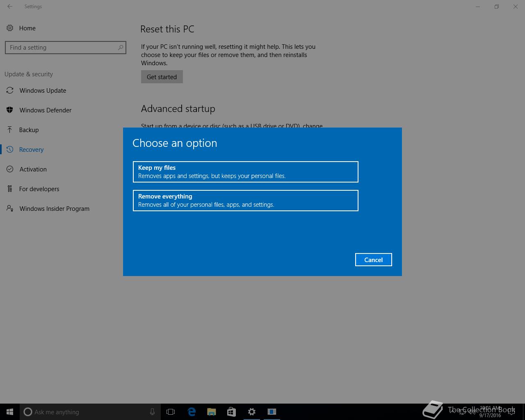This screenshot has width=525, height=420.
Task: Click the Windows Insider Program person icon
Action: pyautogui.click(x=10, y=208)
